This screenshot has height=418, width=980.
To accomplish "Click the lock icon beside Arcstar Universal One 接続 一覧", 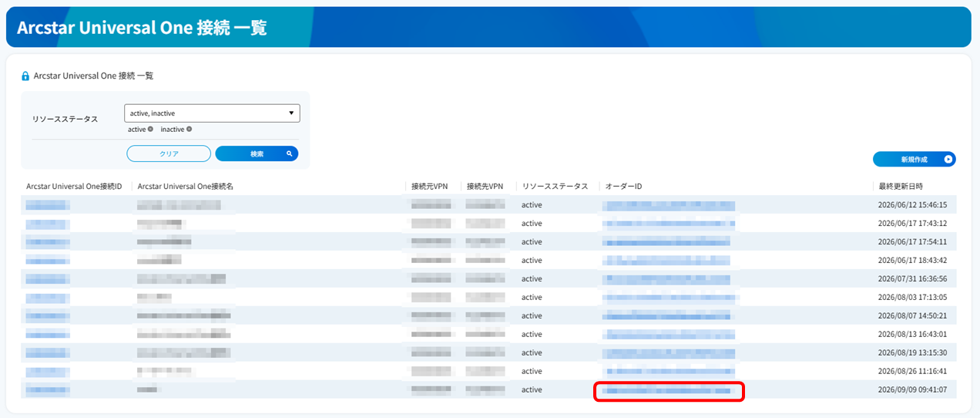I will tap(25, 76).
